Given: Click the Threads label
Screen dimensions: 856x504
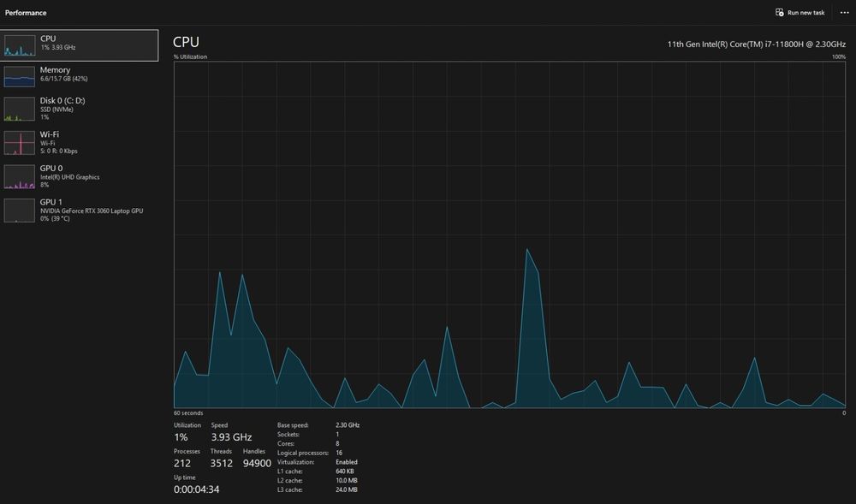Looking at the screenshot, I should click(x=221, y=451).
